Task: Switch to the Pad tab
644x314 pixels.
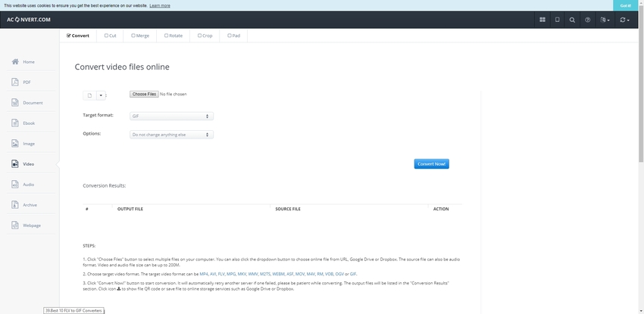Action: pyautogui.click(x=233, y=35)
